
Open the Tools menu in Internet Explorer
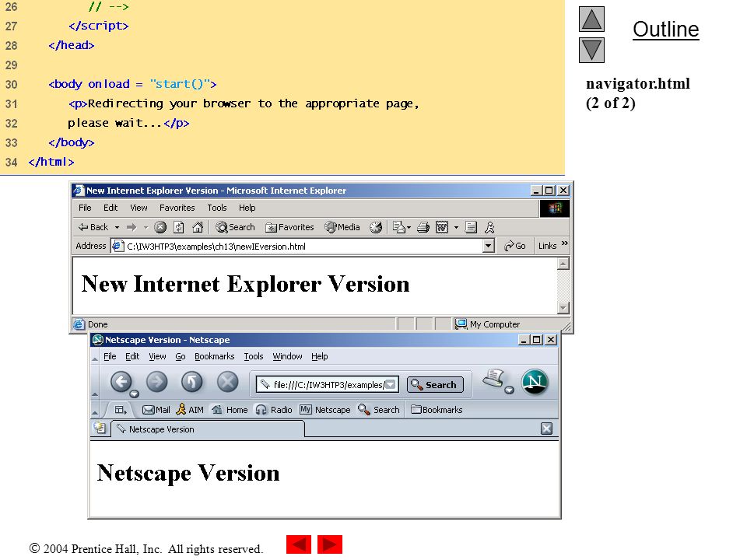tap(217, 208)
